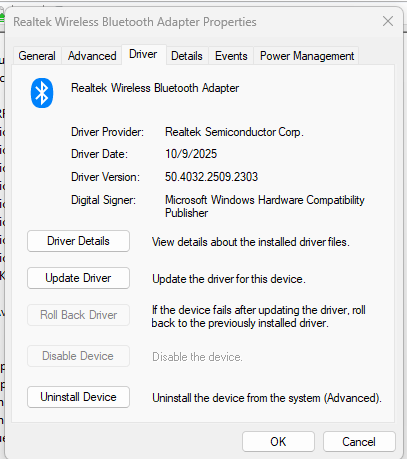Dismiss the dialog with Cancel
Screen dimensions: 407x459
(359, 442)
